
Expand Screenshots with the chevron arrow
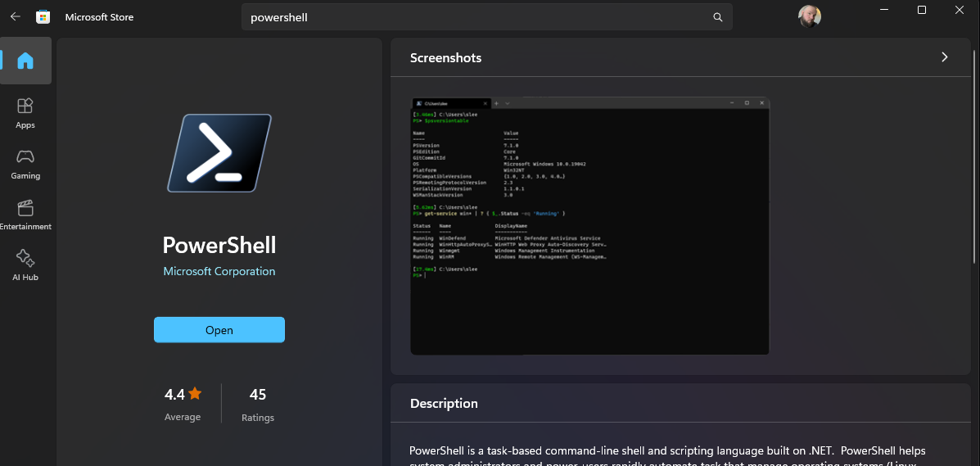pyautogui.click(x=944, y=57)
